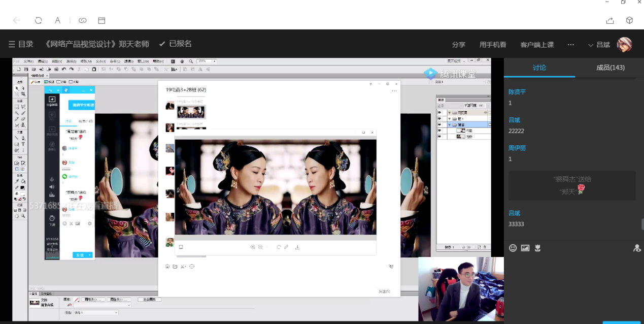Download the image from the viewer

[x=297, y=247]
